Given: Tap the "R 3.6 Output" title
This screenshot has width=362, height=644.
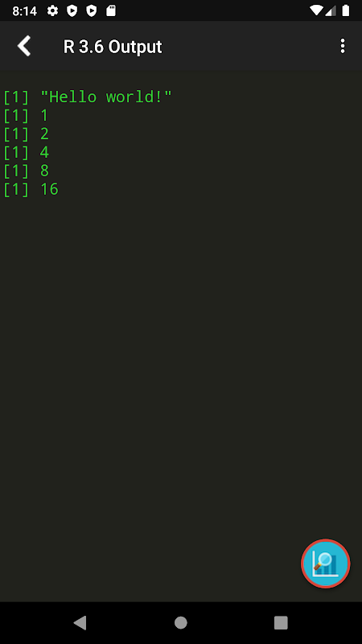Looking at the screenshot, I should point(113,47).
